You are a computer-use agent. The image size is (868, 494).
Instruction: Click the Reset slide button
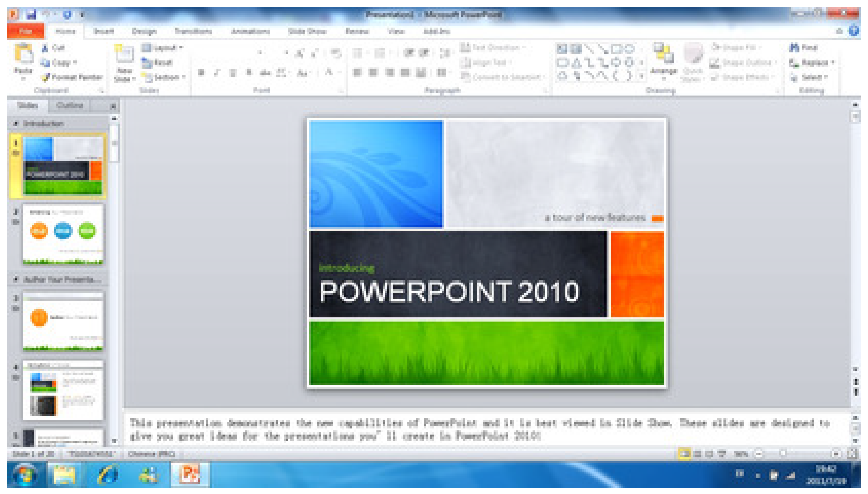158,62
